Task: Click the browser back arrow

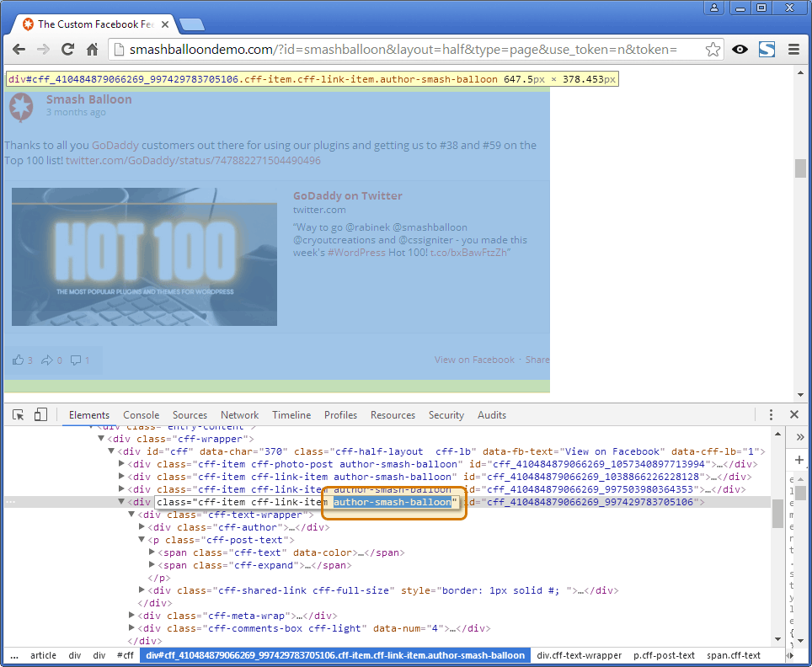Action: coord(19,50)
